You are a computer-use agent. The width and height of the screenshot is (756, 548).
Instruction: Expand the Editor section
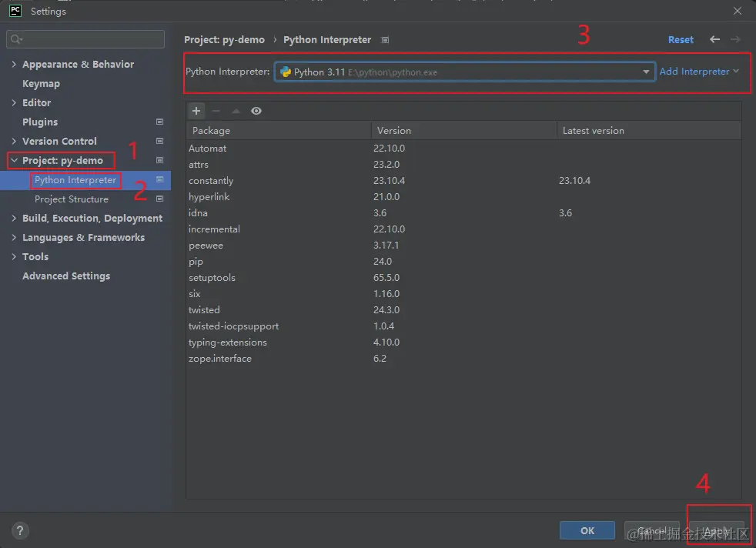(14, 102)
